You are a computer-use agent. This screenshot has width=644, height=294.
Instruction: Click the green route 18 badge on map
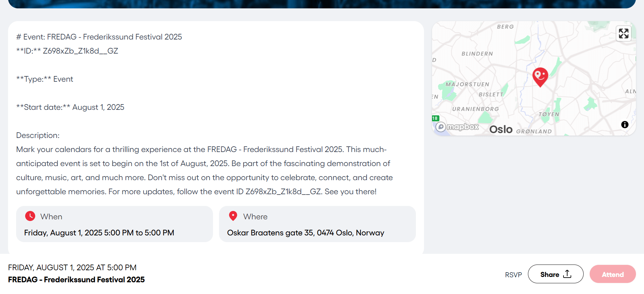(x=435, y=118)
